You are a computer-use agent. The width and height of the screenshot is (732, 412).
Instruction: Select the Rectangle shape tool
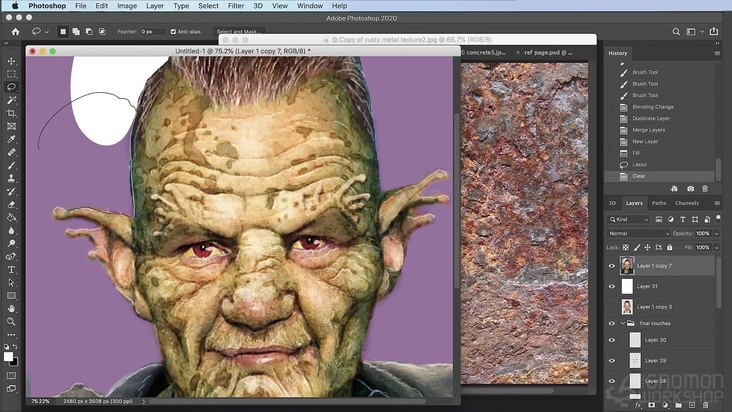11,296
